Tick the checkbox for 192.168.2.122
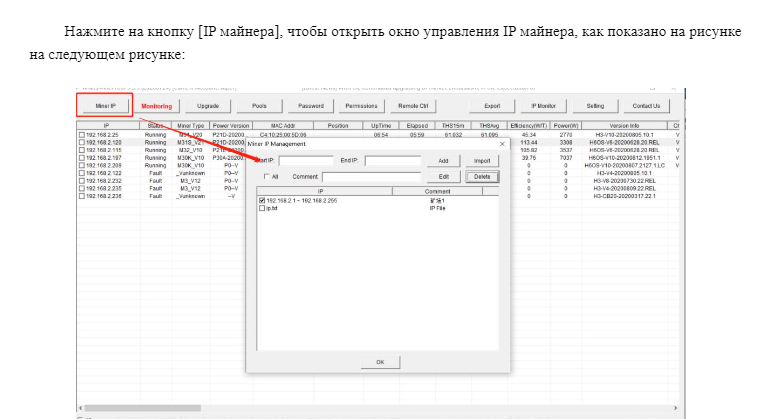Viewport: 780px width, 419px height. (82, 173)
